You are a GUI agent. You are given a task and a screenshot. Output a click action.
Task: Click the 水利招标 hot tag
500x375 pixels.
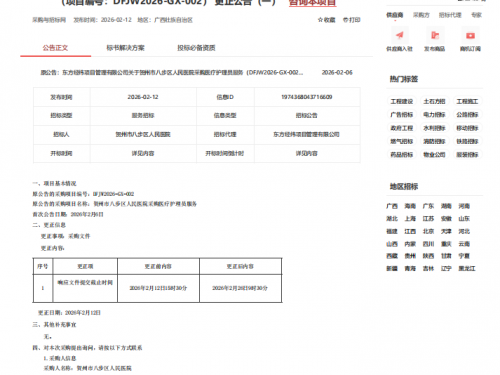click(434, 128)
